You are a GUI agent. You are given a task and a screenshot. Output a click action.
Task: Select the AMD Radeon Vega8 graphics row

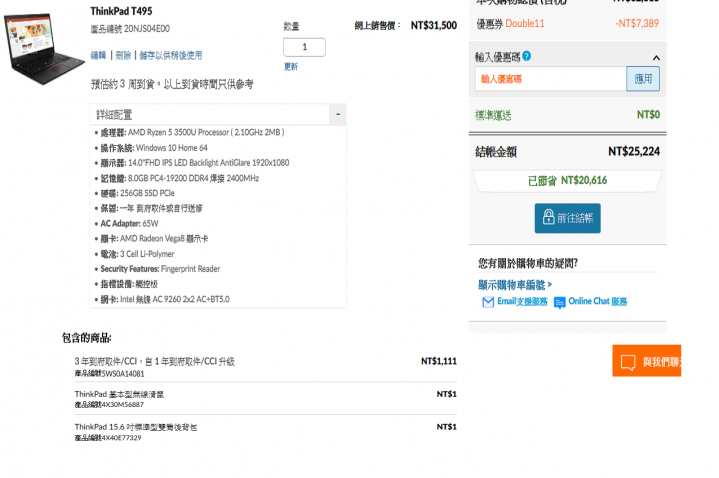[x=151, y=239]
